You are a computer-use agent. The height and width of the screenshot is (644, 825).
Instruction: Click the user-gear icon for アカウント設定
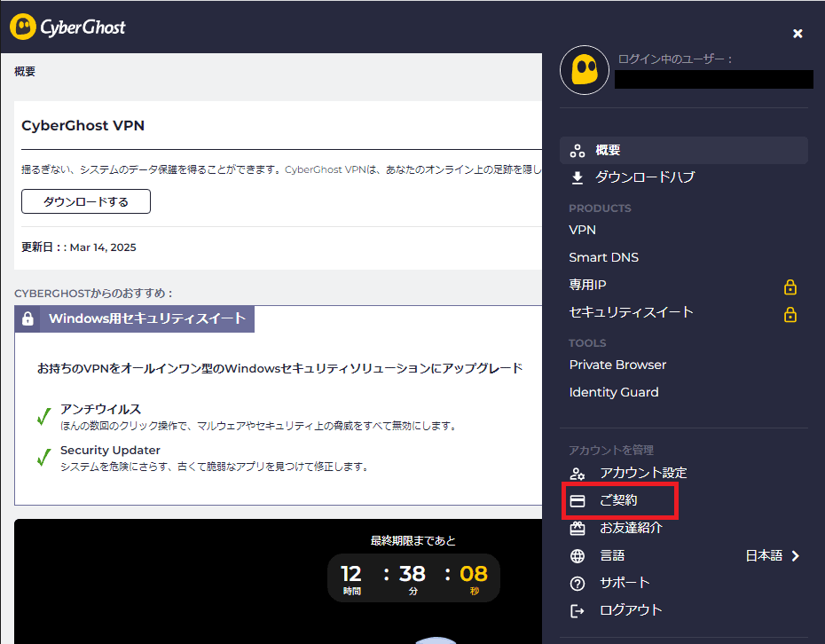pos(577,474)
